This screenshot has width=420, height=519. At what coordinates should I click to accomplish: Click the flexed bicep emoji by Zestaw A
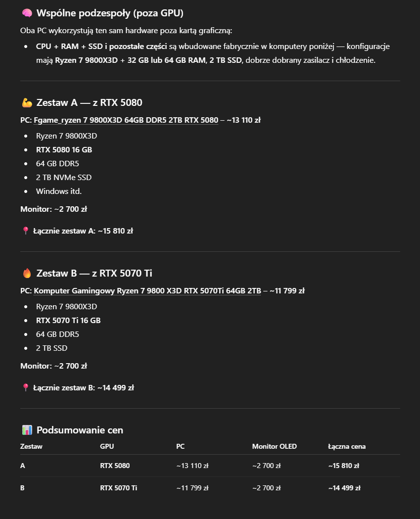click(x=27, y=103)
